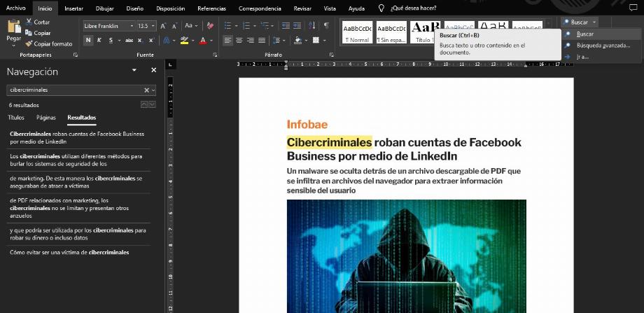The width and height of the screenshot is (644, 313).
Task: Increase the paragraph indent
Action: click(297, 26)
